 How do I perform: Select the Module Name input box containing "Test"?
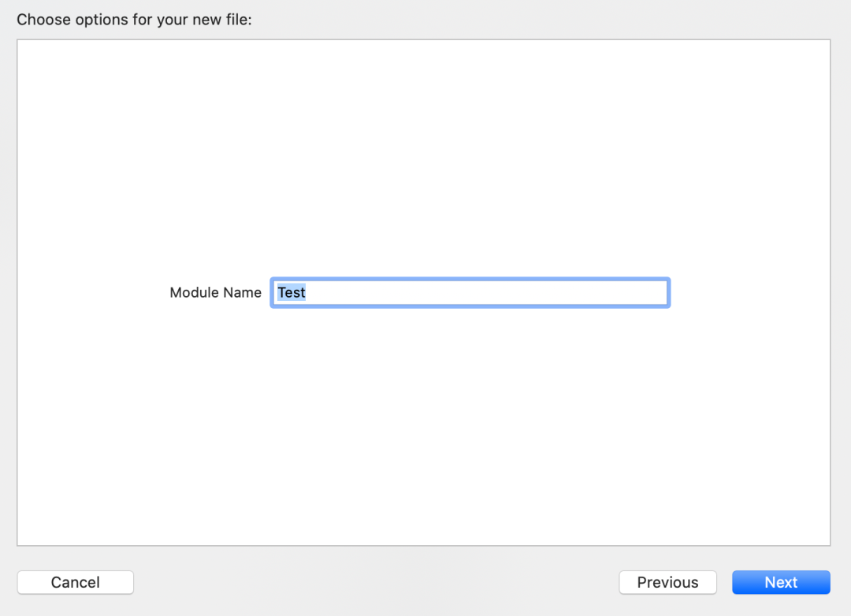click(470, 293)
